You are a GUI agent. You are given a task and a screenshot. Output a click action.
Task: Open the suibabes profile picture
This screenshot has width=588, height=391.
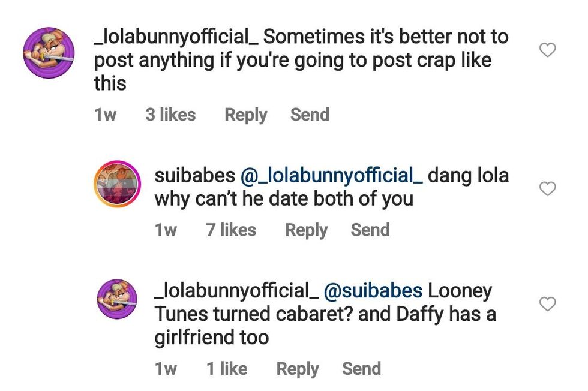(117, 184)
